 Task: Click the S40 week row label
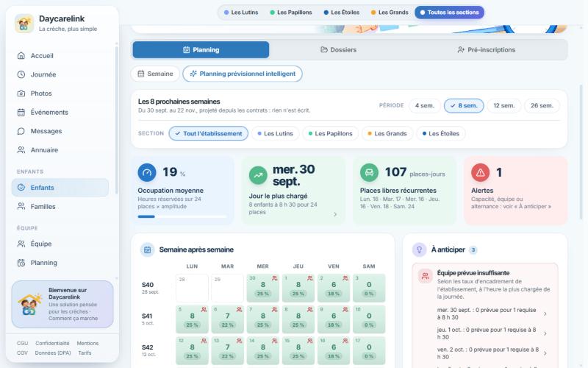coord(151,288)
